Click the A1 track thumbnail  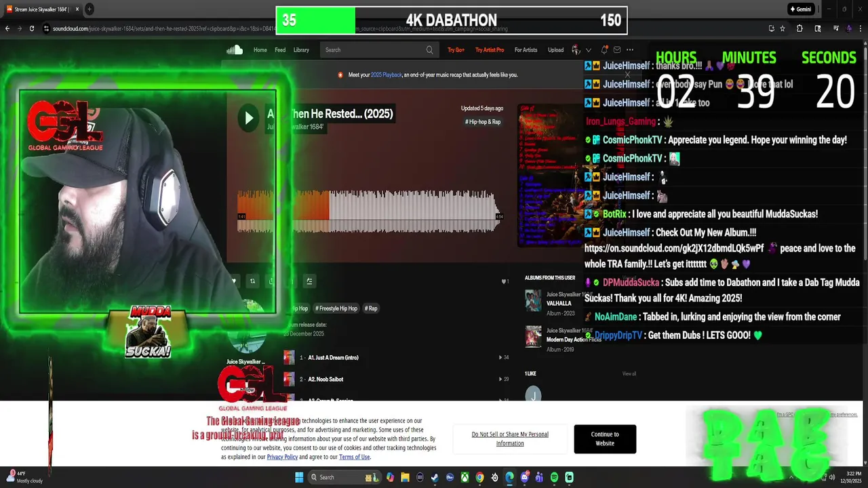289,357
